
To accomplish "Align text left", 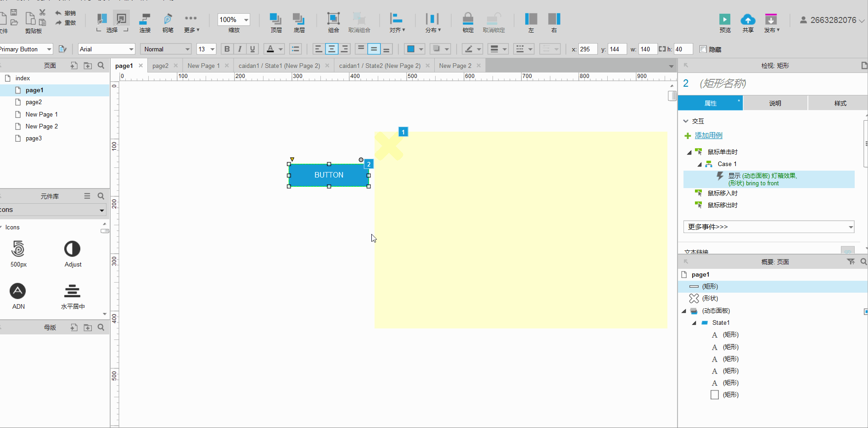I will coord(319,49).
